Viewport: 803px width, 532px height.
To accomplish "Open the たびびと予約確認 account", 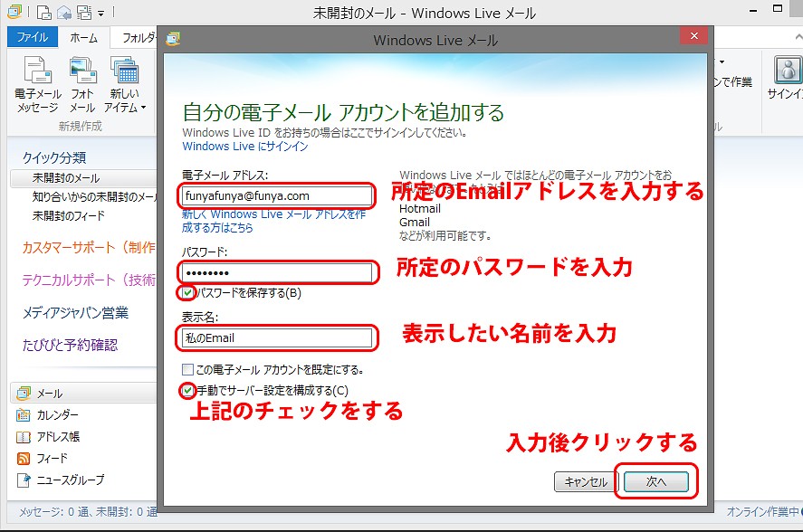I will pyautogui.click(x=70, y=345).
